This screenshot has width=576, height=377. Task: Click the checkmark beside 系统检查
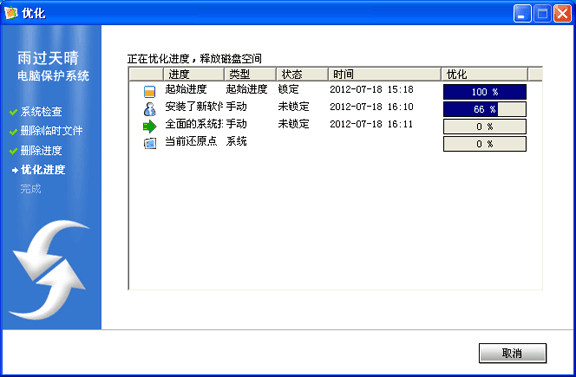pos(14,112)
